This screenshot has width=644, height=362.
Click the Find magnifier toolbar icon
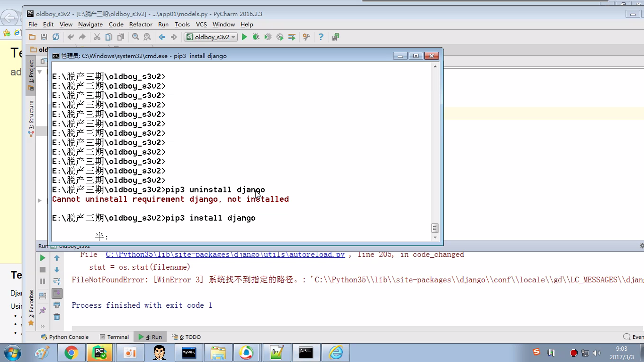click(136, 37)
